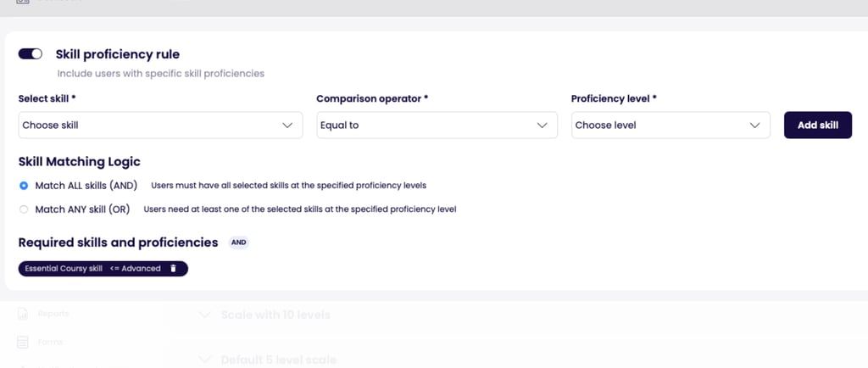Image resolution: width=868 pixels, height=368 pixels.
Task: Click the arrow in Select skill box
Action: (287, 125)
